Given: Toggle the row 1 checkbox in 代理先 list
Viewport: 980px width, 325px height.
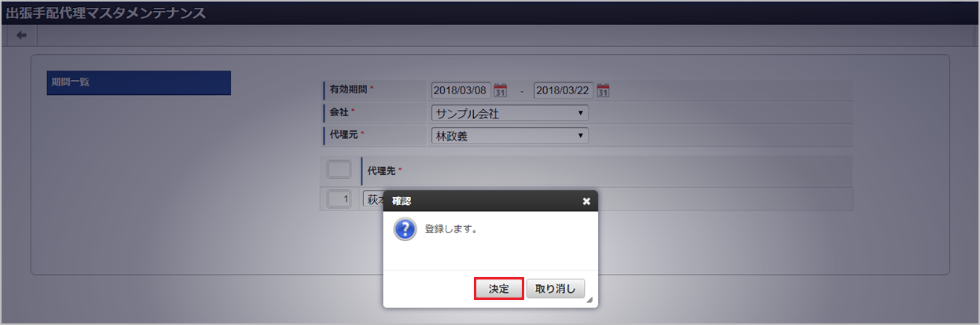Looking at the screenshot, I should click(x=339, y=199).
